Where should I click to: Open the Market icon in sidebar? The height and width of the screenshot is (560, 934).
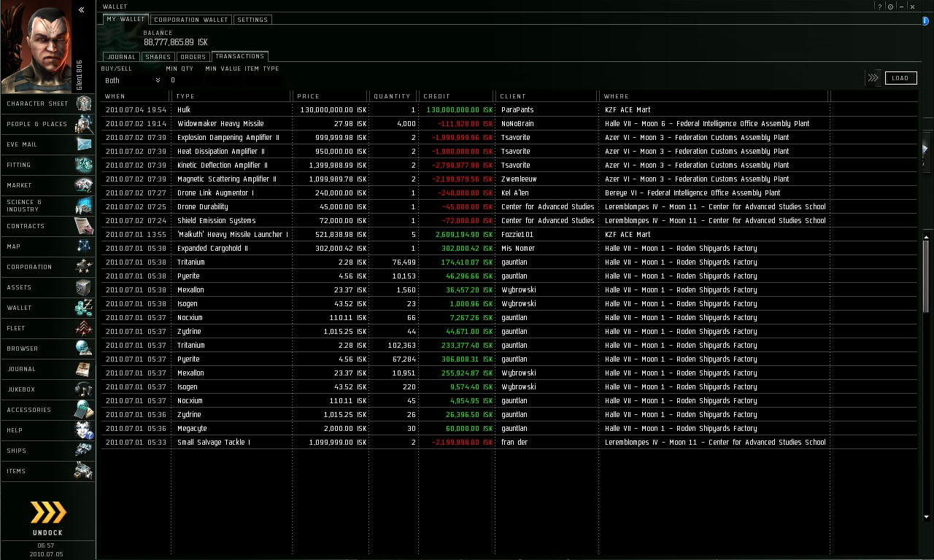click(84, 185)
